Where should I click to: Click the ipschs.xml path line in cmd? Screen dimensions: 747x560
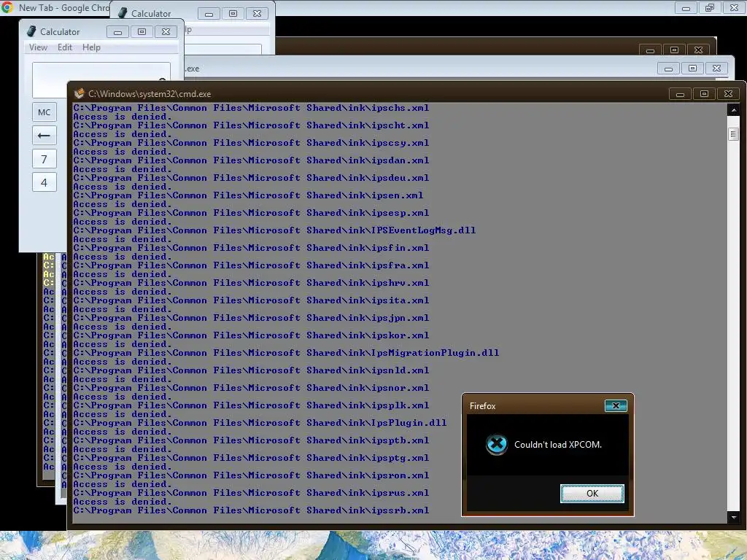point(251,108)
